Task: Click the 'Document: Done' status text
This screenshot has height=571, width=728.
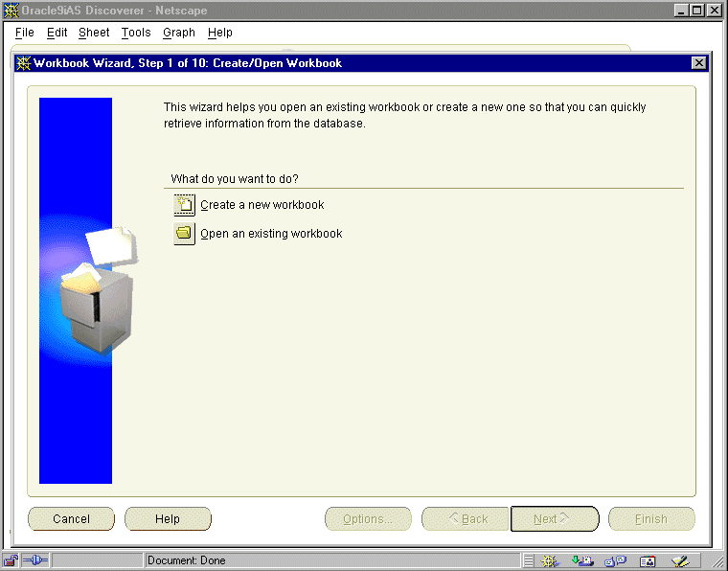Action: pyautogui.click(x=187, y=560)
